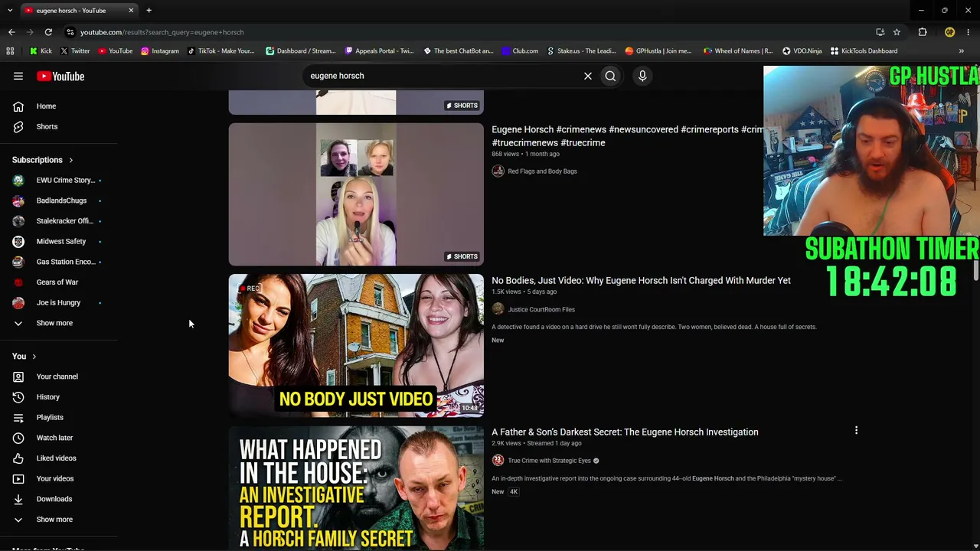Open Joe is Hungry subscription
The image size is (980, 551).
[x=60, y=302]
